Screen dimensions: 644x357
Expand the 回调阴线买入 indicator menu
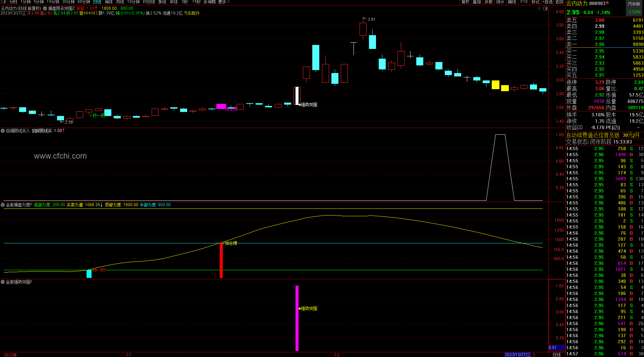point(3,131)
